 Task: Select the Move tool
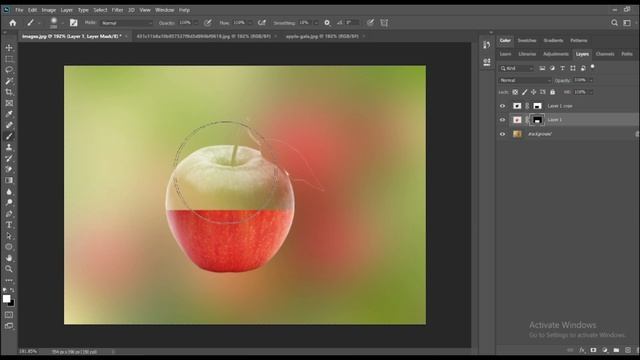click(9, 48)
